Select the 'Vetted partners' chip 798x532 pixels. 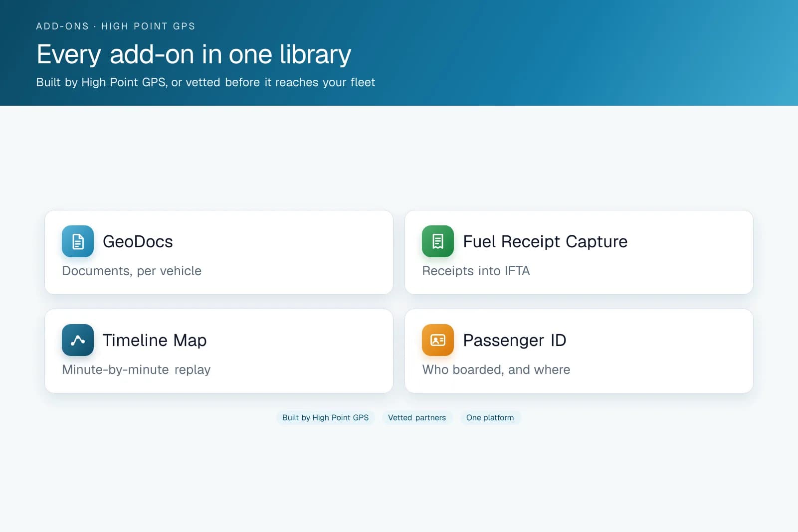tap(417, 418)
